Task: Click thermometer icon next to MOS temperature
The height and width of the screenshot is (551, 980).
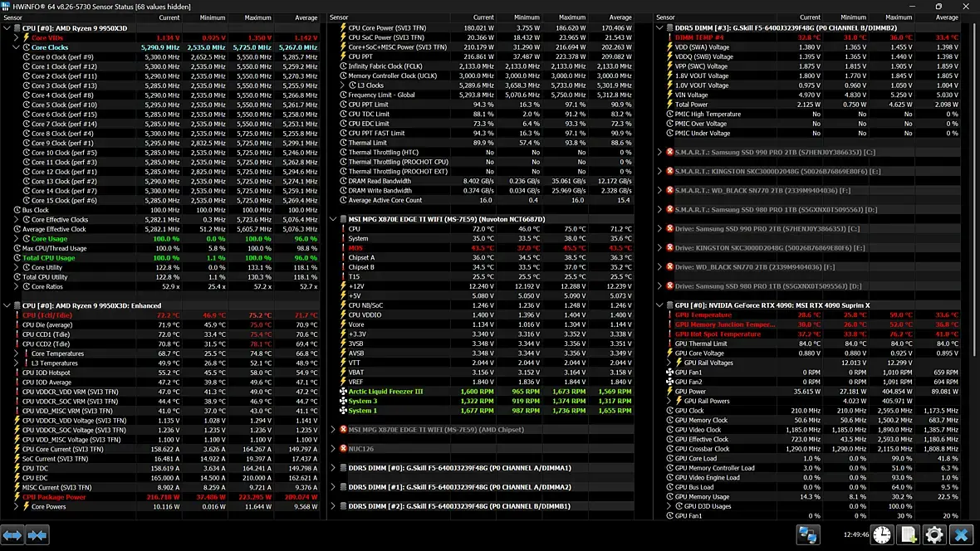Action: [343, 248]
